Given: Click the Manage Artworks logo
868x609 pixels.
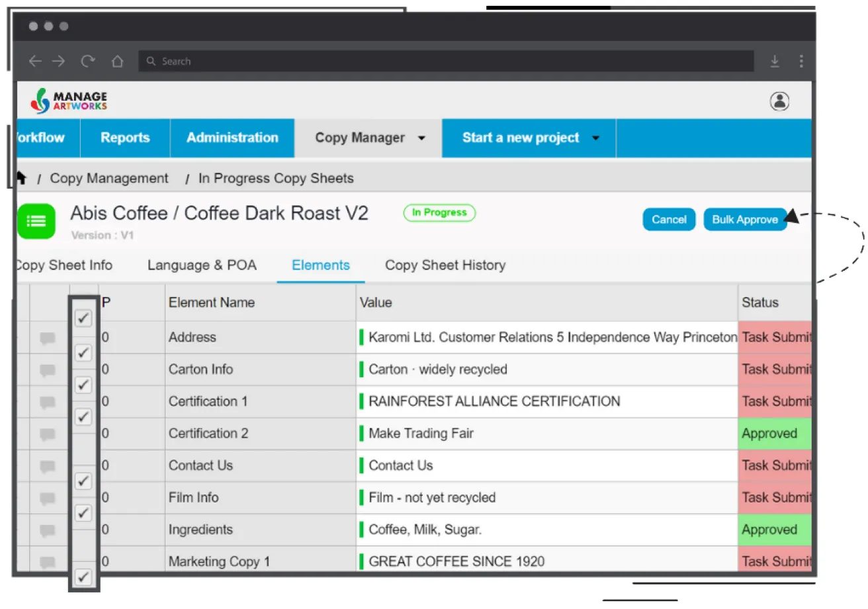Looking at the screenshot, I should click(68, 101).
